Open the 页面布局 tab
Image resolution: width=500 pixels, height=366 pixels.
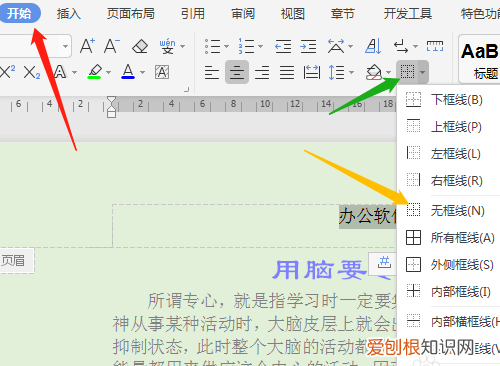(x=131, y=14)
